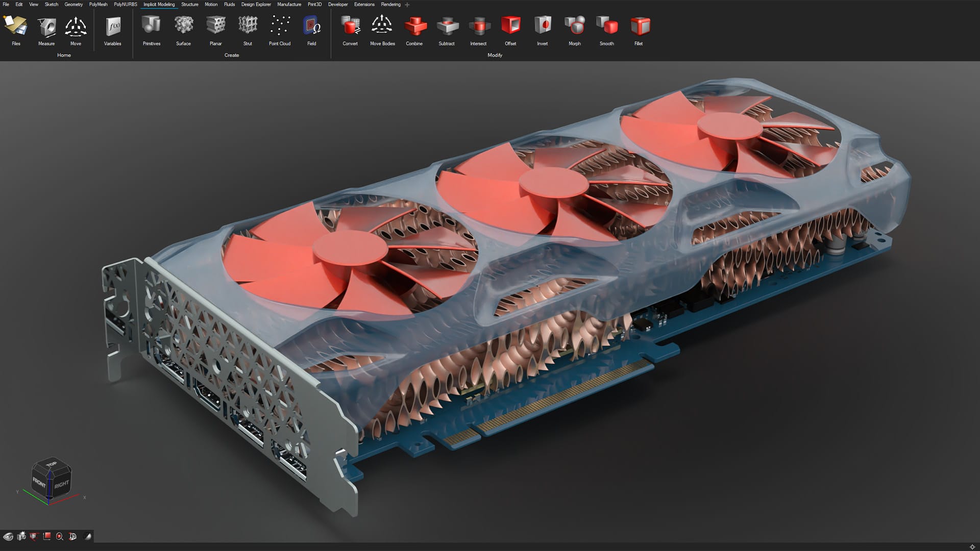Click the plus to add more ribbon tabs
980x551 pixels.
click(407, 5)
